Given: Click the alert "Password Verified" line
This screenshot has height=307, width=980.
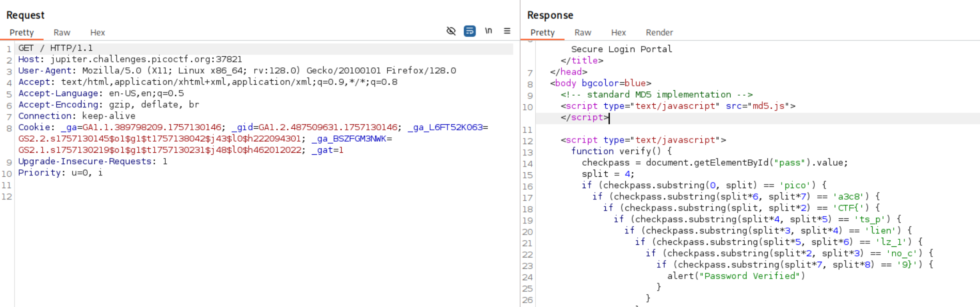Looking at the screenshot, I should click(736, 277).
